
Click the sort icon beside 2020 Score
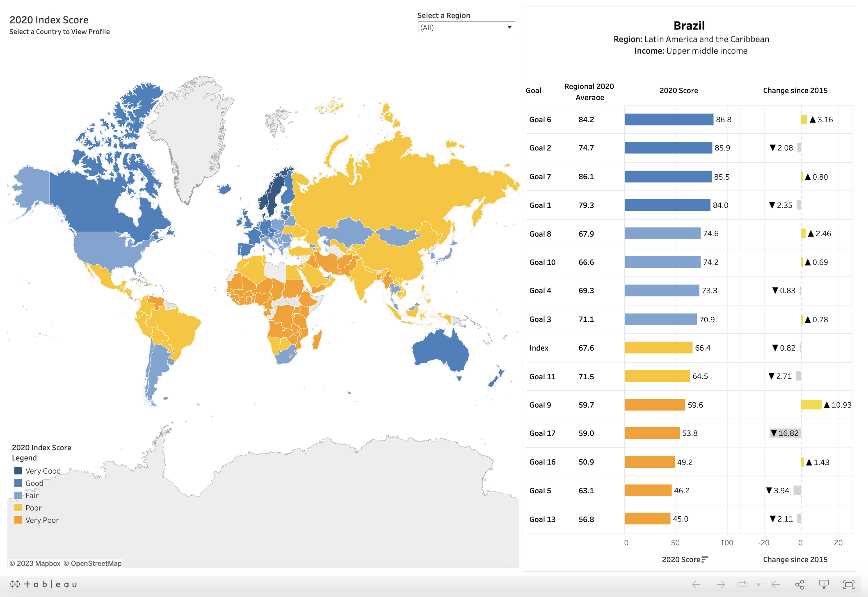pyautogui.click(x=704, y=559)
